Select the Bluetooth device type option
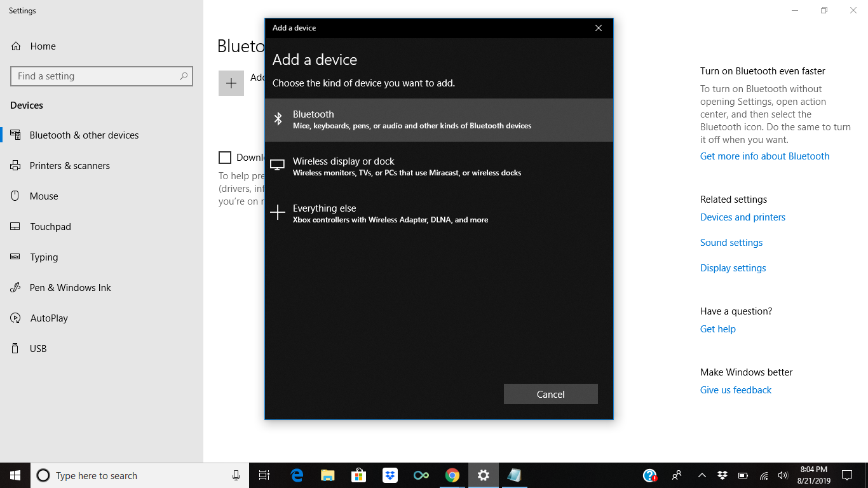The image size is (868, 488). pyautogui.click(x=438, y=119)
